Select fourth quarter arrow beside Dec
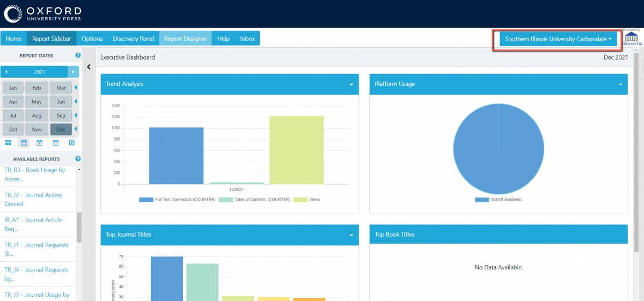This screenshot has height=301, width=644. [76, 129]
